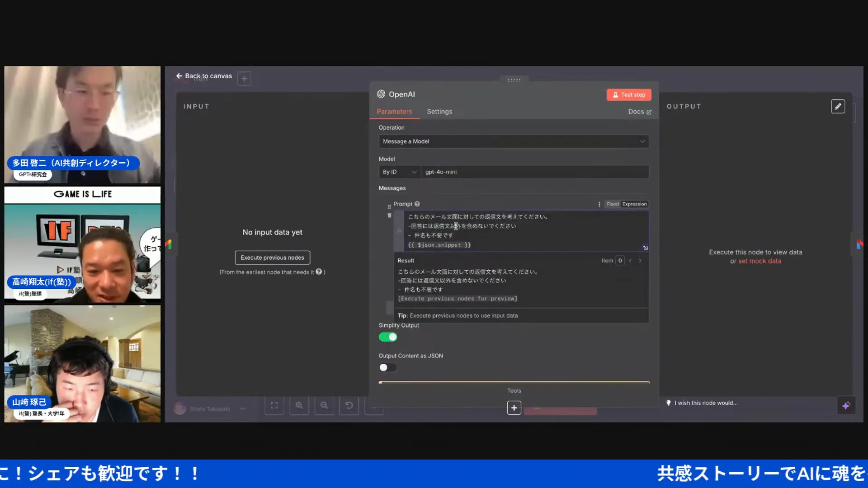868x488 pixels.
Task: Add a tool with the plus button under Tools
Action: tap(514, 408)
